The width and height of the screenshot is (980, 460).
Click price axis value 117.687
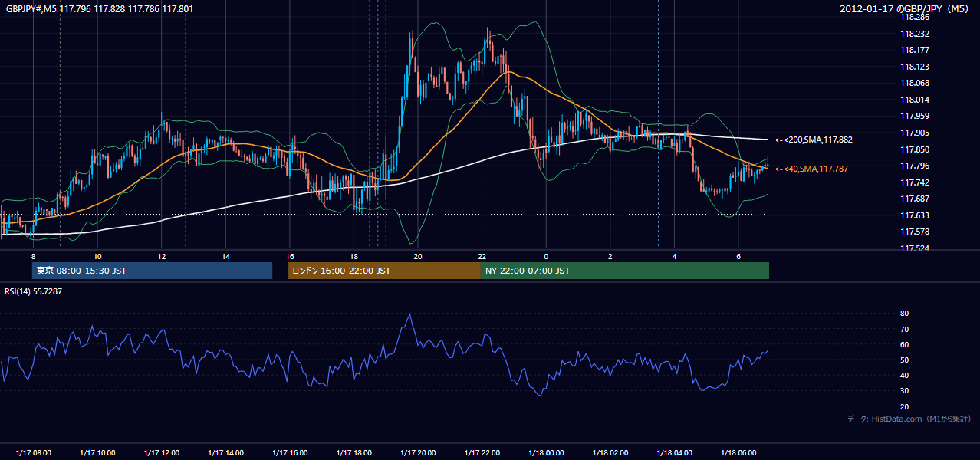coord(914,199)
